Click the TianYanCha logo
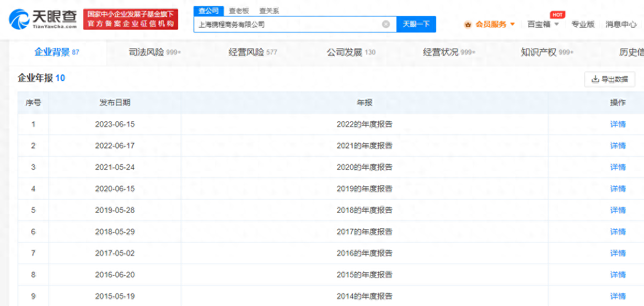Viewport: 644px width, 306px height. pos(43,19)
